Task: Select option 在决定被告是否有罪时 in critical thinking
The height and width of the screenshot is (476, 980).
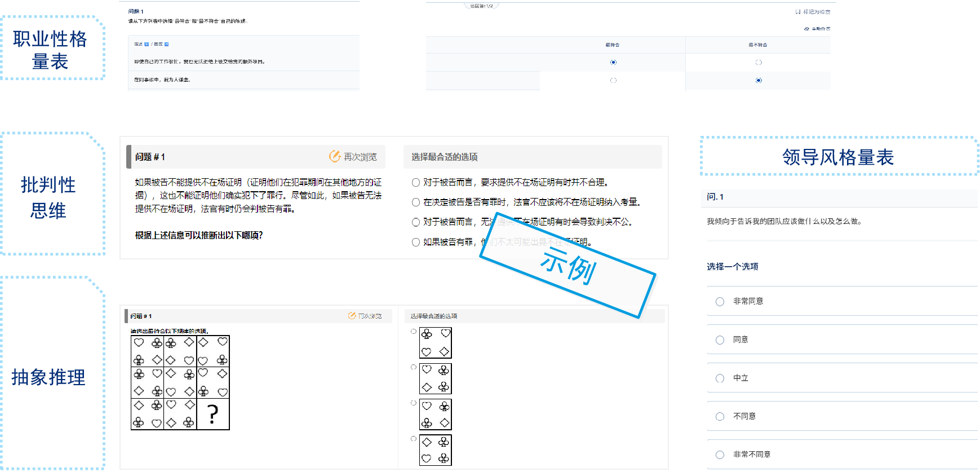Action: click(x=416, y=202)
